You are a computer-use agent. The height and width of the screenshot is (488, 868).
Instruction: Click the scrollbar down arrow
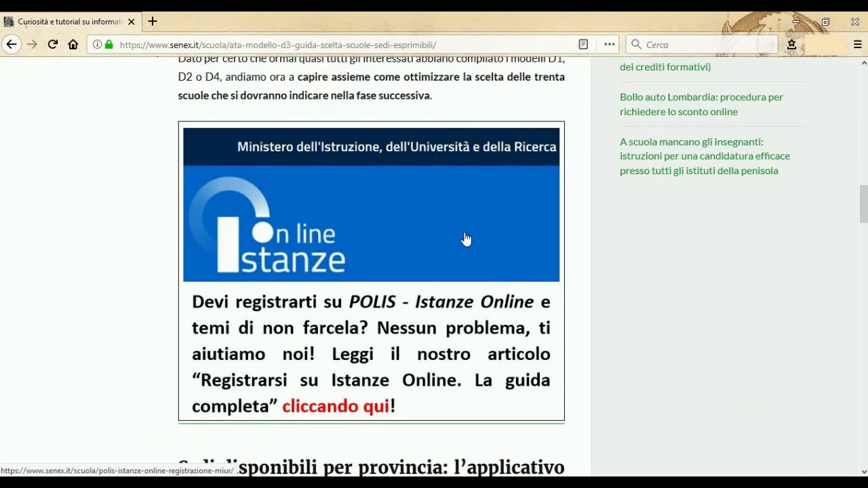tap(863, 471)
